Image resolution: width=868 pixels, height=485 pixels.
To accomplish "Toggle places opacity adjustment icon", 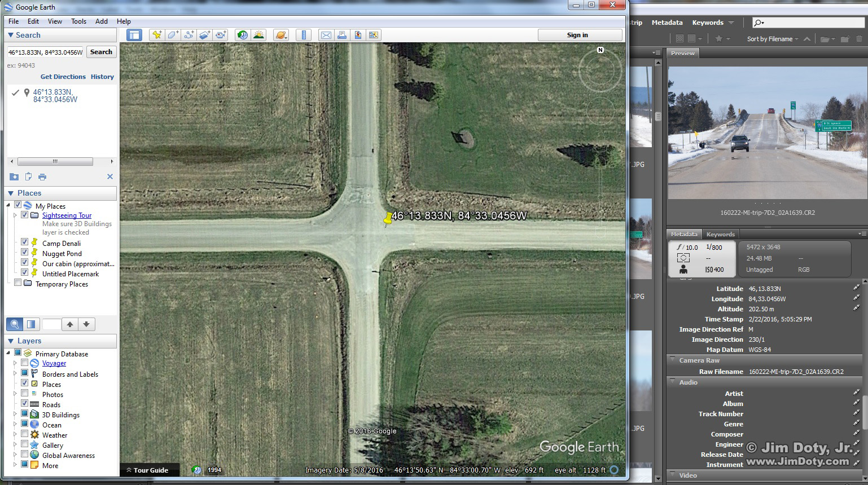I will click(x=31, y=324).
